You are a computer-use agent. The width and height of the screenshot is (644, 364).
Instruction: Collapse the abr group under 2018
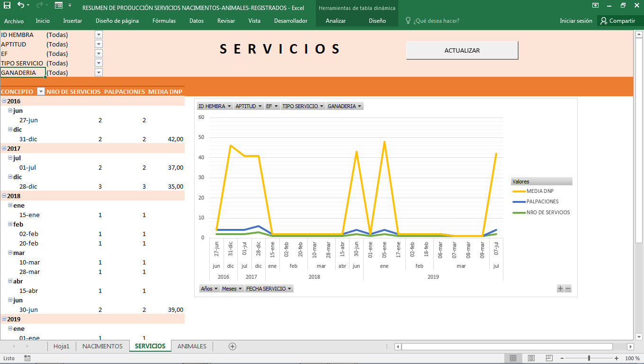pyautogui.click(x=10, y=281)
